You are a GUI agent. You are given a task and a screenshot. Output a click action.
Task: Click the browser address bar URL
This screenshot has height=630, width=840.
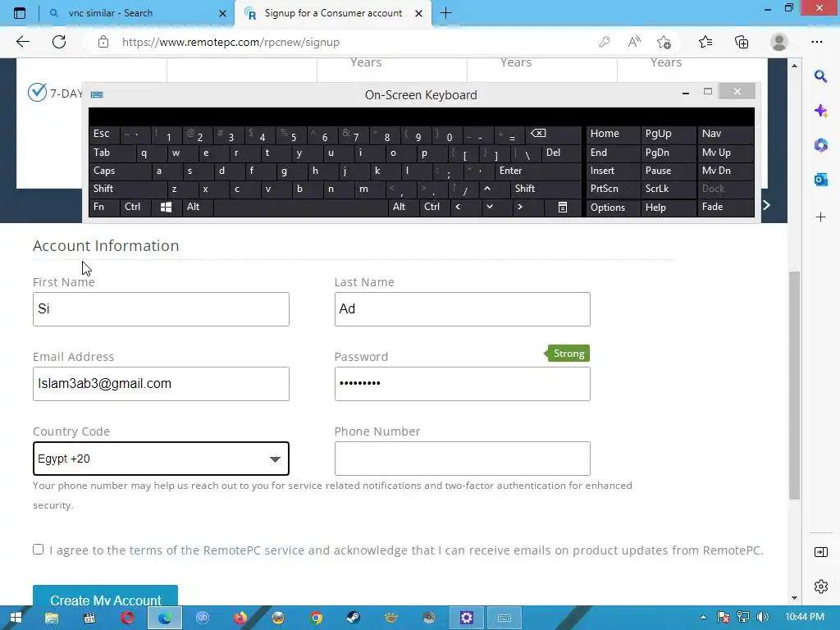click(231, 42)
